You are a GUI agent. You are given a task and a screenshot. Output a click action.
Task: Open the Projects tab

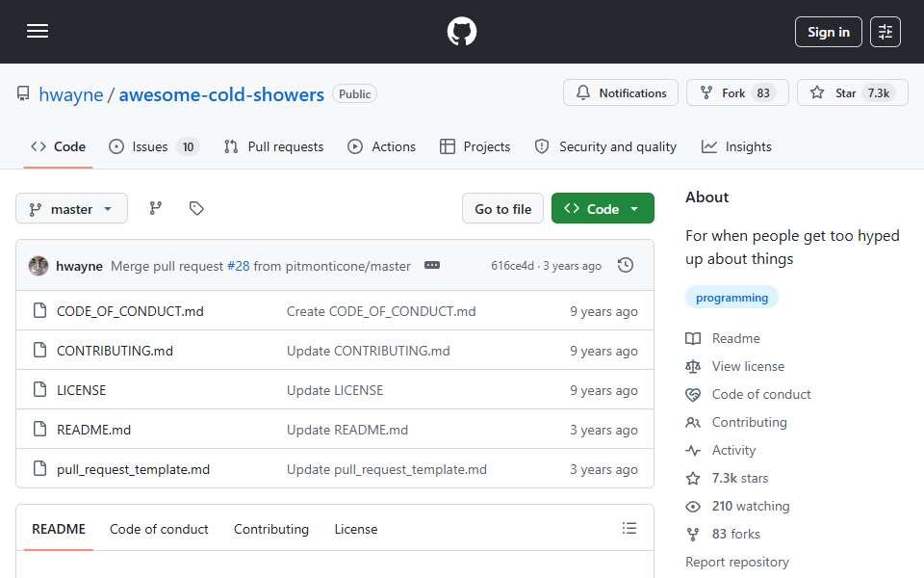(475, 146)
